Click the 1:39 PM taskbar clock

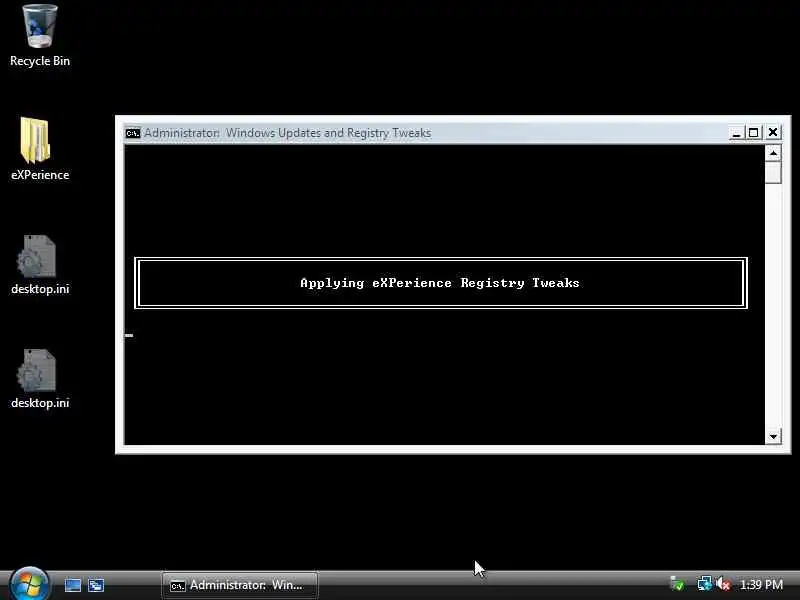coord(761,585)
